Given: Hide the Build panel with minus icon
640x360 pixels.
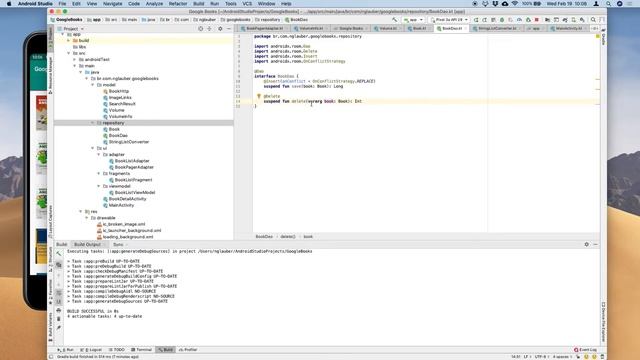Looking at the screenshot, I should 596,244.
